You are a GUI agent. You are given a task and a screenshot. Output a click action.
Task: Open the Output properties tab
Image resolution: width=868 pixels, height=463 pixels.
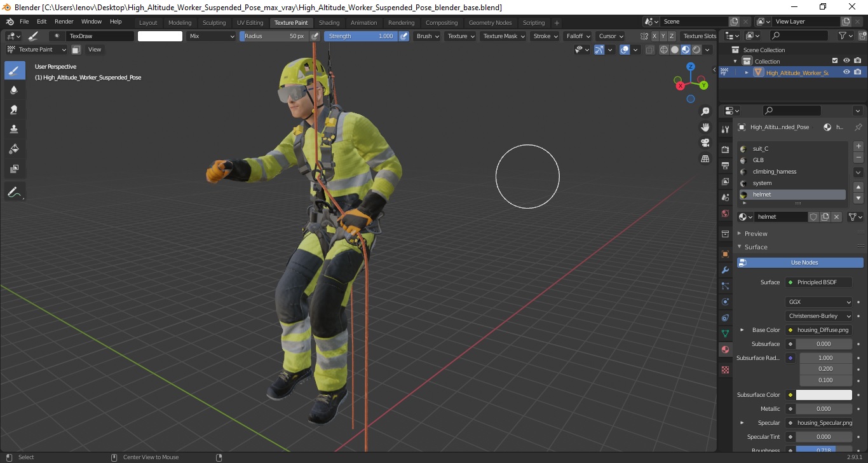(x=725, y=165)
